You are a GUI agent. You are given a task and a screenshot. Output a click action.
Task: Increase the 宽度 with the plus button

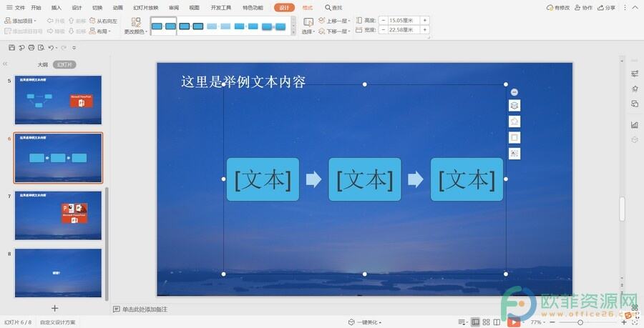coord(424,29)
